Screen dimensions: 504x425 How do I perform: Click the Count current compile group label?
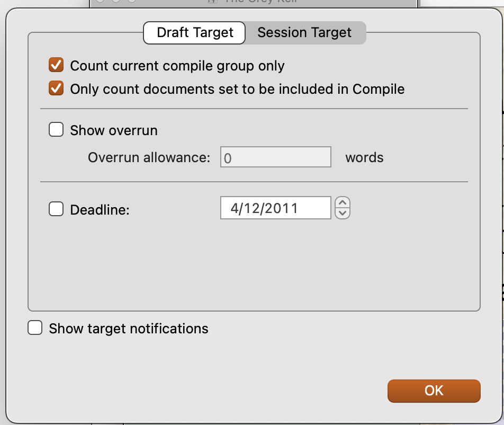pos(177,66)
